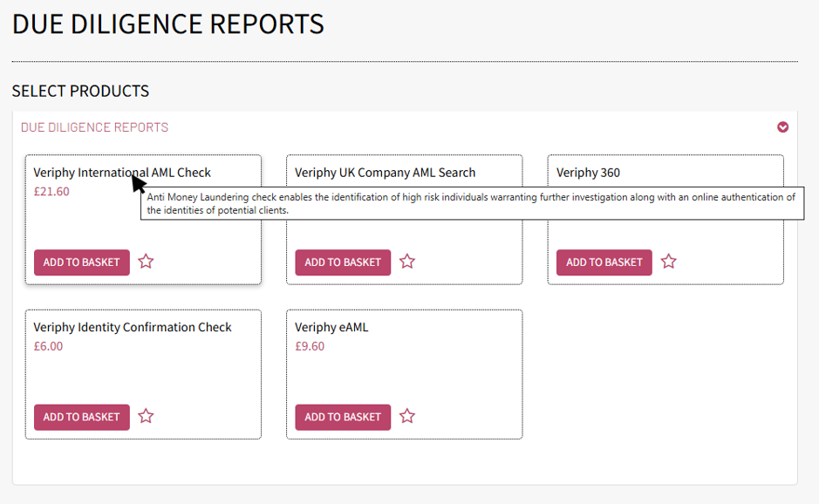The height and width of the screenshot is (504, 819).
Task: Open the Due Diligence Reports panel header
Action: 94,127
